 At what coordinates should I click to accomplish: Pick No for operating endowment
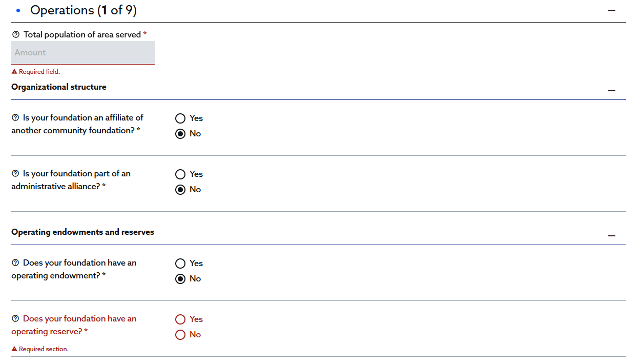pos(180,279)
